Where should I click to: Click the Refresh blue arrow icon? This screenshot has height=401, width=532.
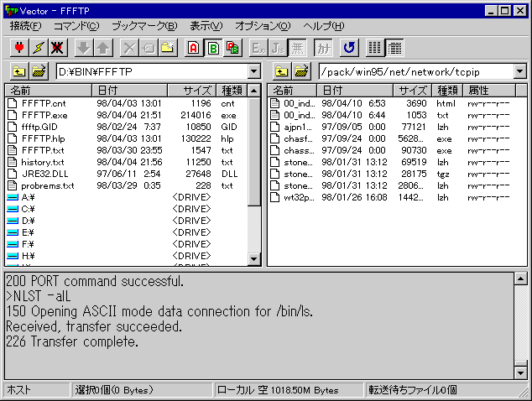[x=349, y=48]
